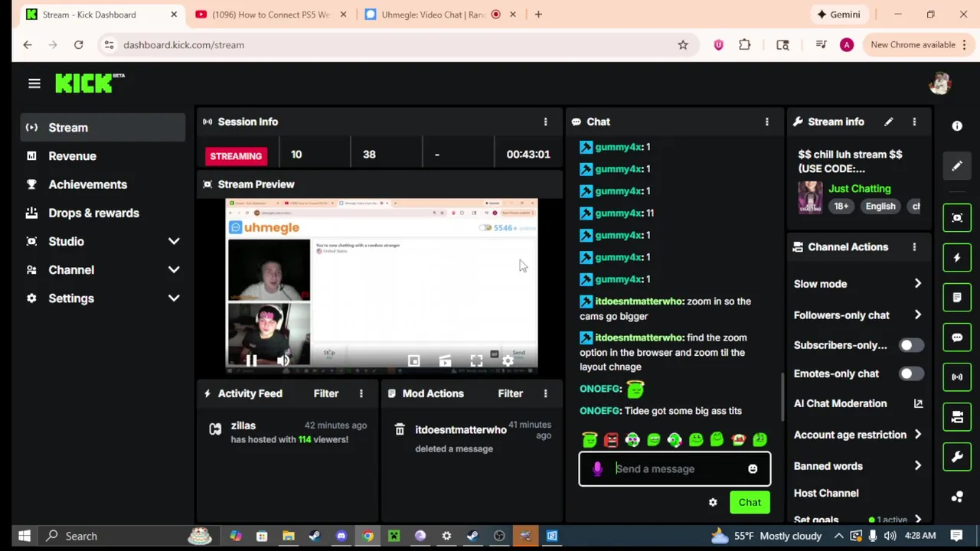
Task: Open the user profile avatar menu
Action: tap(939, 83)
